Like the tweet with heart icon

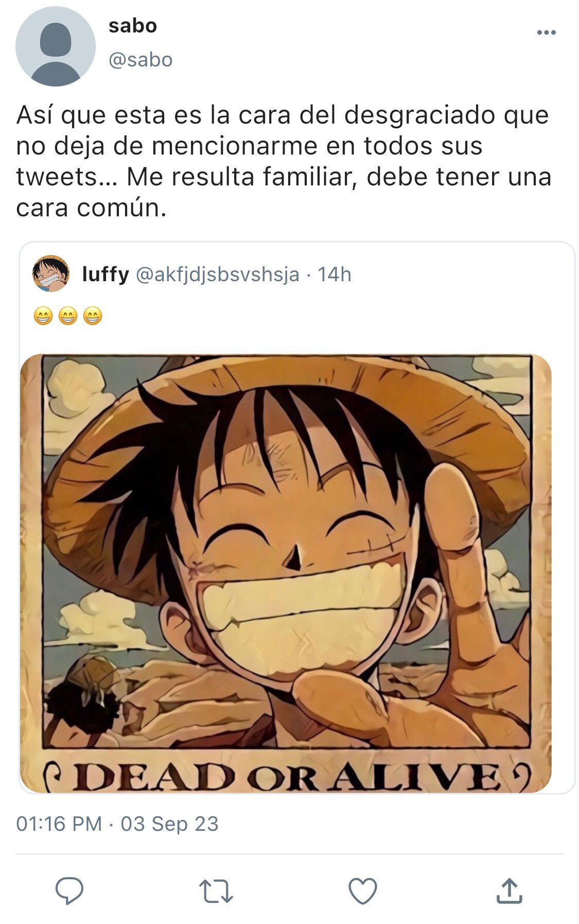[363, 891]
